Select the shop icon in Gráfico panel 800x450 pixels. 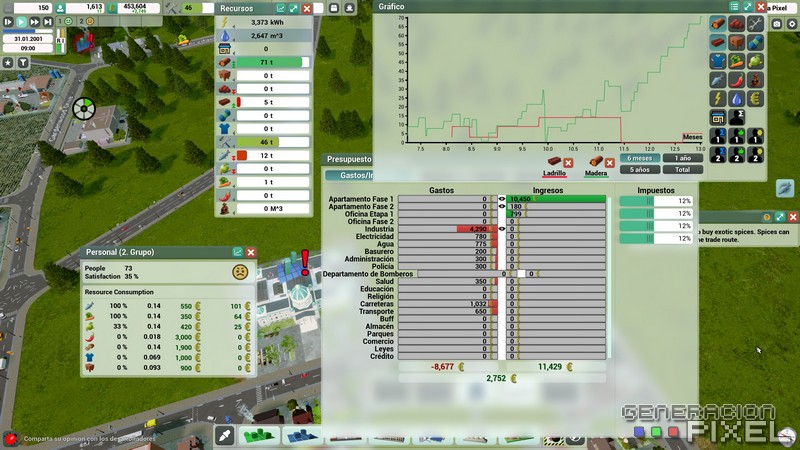tap(718, 117)
